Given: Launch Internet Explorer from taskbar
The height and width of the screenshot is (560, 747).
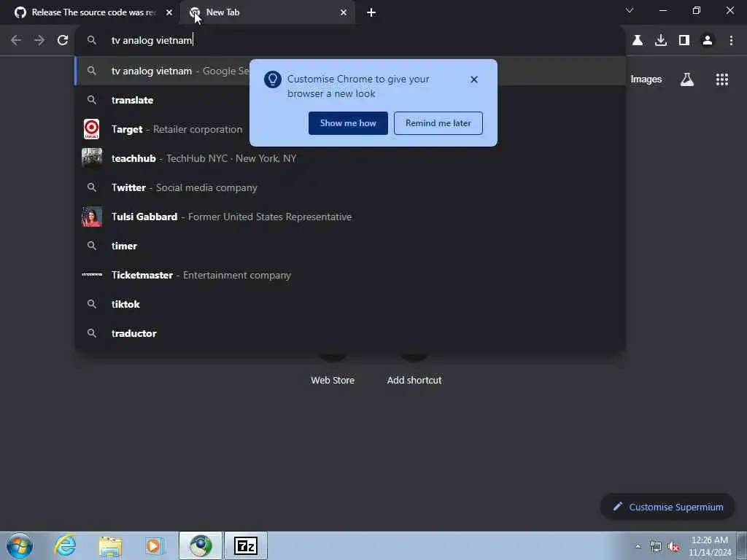Looking at the screenshot, I should tap(65, 545).
